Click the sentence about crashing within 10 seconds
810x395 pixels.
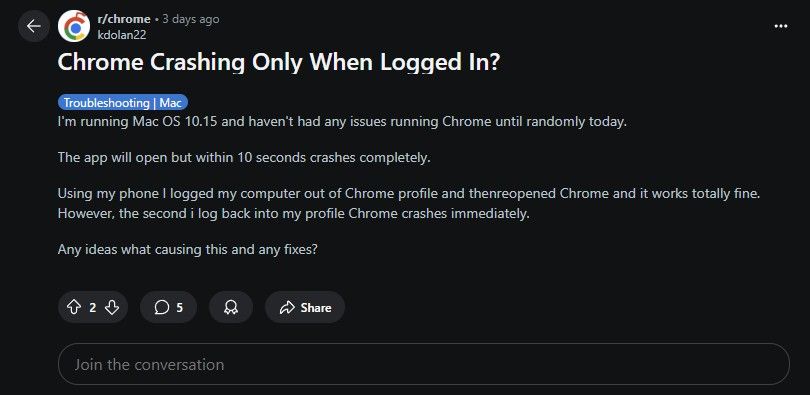244,157
